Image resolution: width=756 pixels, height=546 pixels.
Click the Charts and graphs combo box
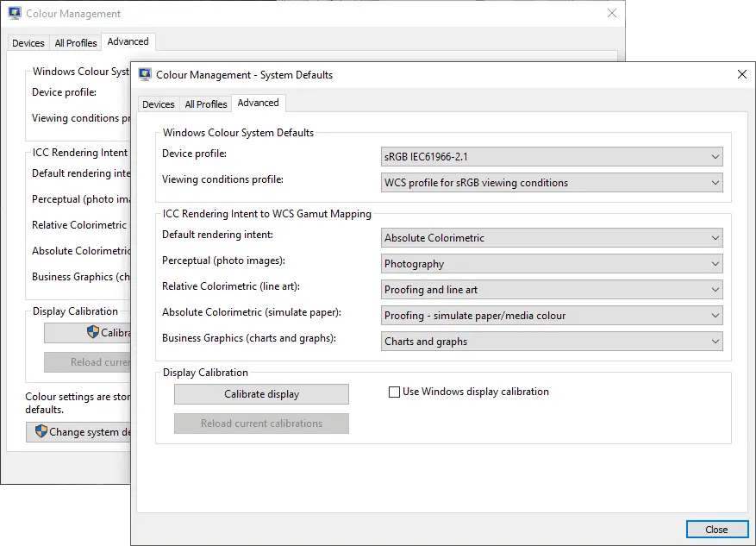tap(552, 341)
